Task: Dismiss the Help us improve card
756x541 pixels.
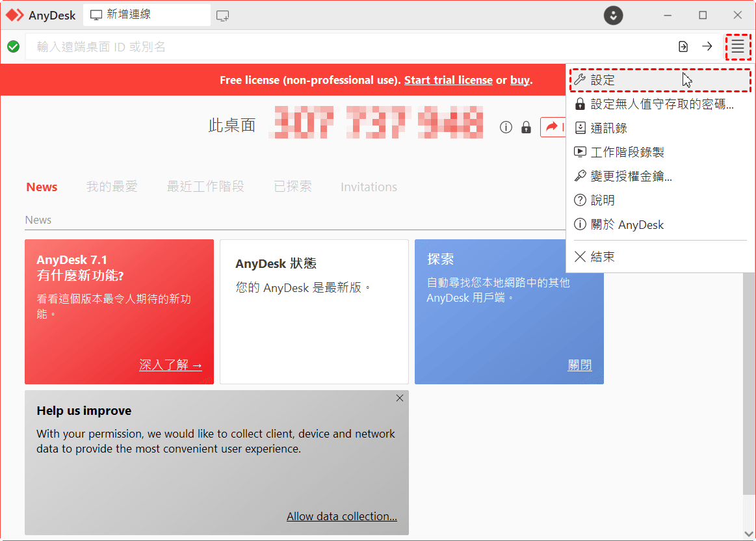Action: coord(400,398)
